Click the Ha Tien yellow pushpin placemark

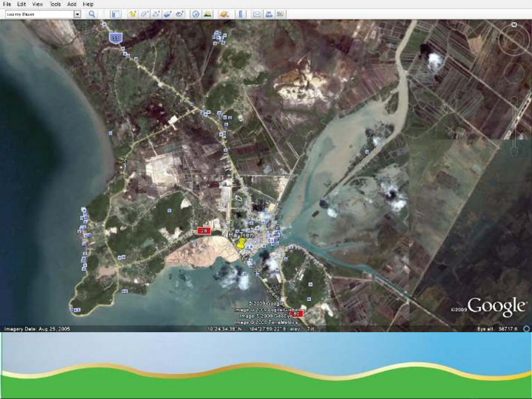(241, 244)
